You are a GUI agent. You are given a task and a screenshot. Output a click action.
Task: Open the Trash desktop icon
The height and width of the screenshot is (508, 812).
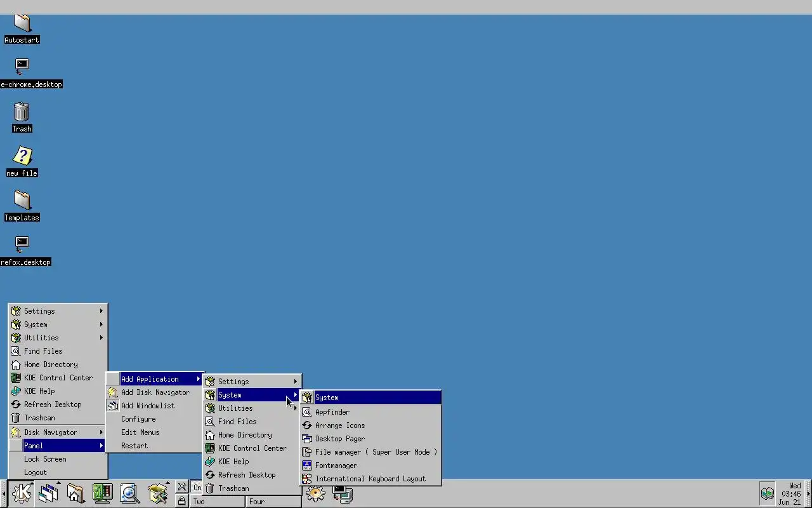point(22,117)
